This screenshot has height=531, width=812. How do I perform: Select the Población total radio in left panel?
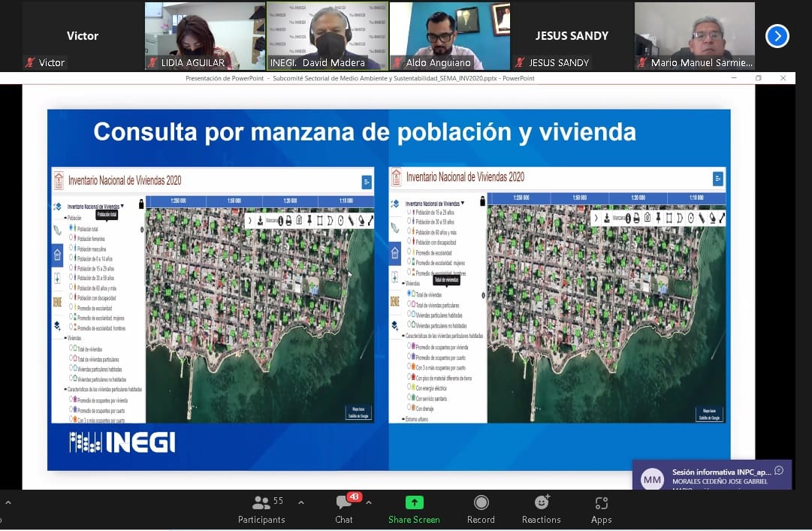pos(72,228)
